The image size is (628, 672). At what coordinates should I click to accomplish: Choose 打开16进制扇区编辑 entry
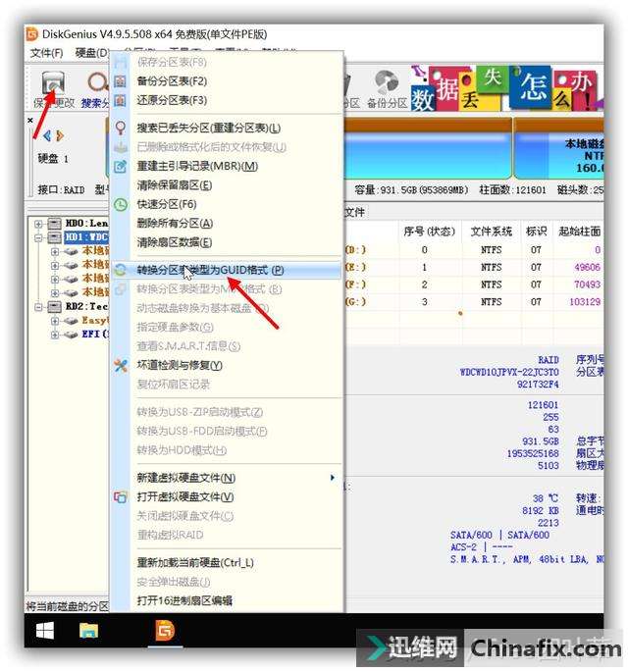184,600
